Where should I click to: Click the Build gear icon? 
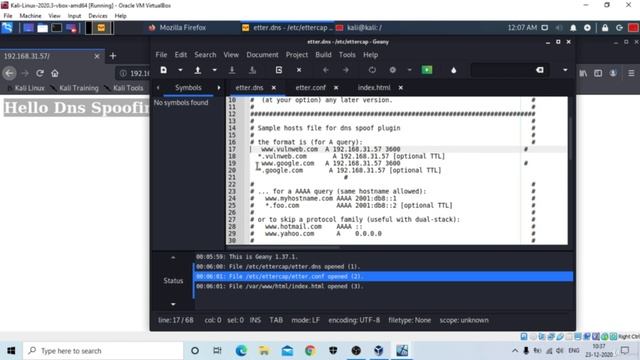[x=393, y=70]
